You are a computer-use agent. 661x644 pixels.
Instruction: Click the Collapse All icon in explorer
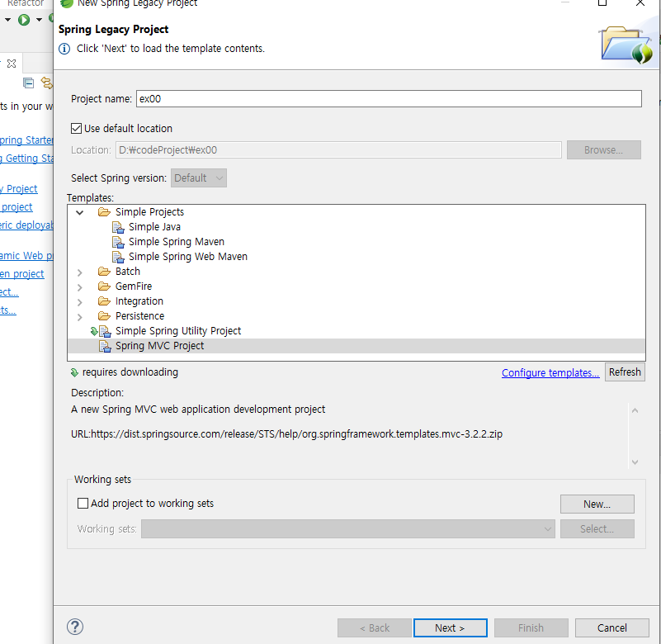click(x=28, y=83)
